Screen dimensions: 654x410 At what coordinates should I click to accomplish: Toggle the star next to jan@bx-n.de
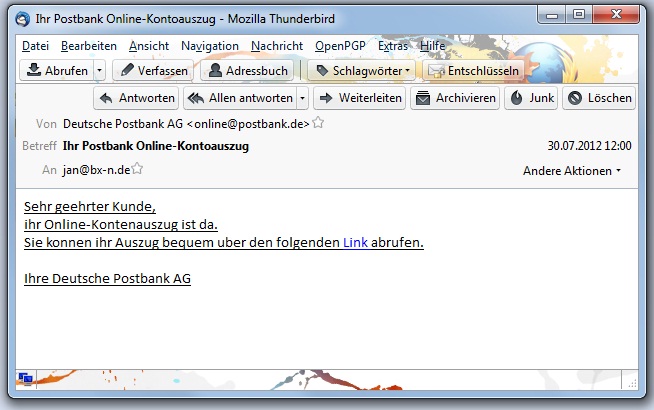pyautogui.click(x=138, y=169)
